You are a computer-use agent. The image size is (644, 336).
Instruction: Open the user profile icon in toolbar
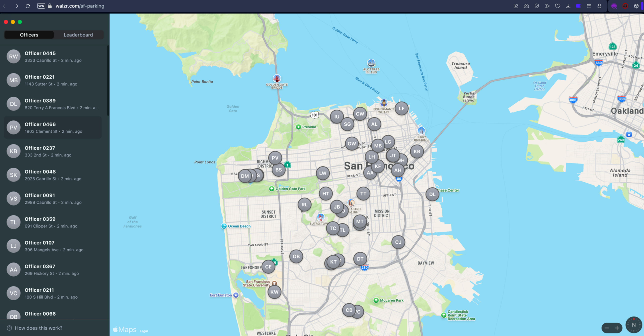[599, 6]
